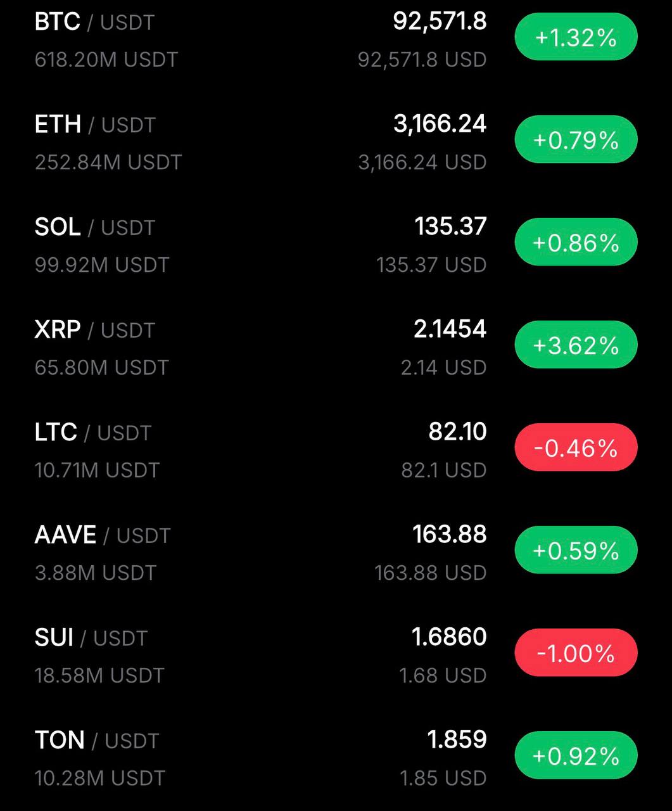Click the XRP price 2.1454
The width and height of the screenshot is (672, 811).
click(x=450, y=329)
